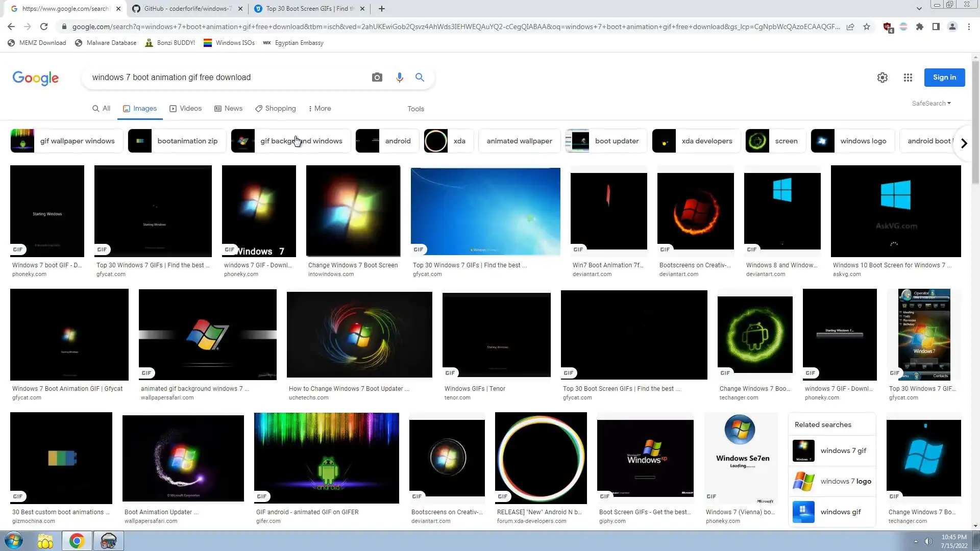Switch to the Videos search tab

185,108
